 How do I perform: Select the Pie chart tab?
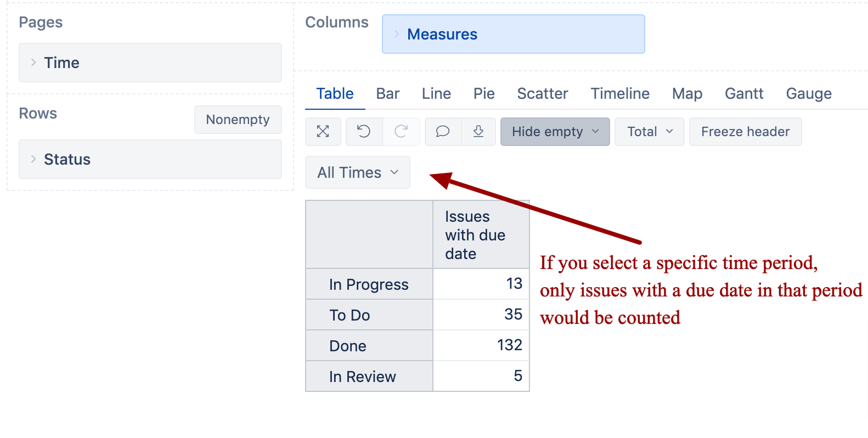pos(484,94)
